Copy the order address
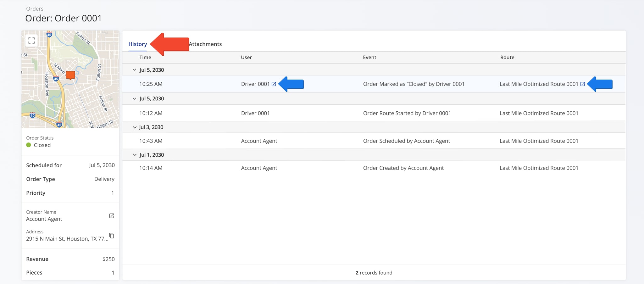644x284 pixels. pos(112,236)
